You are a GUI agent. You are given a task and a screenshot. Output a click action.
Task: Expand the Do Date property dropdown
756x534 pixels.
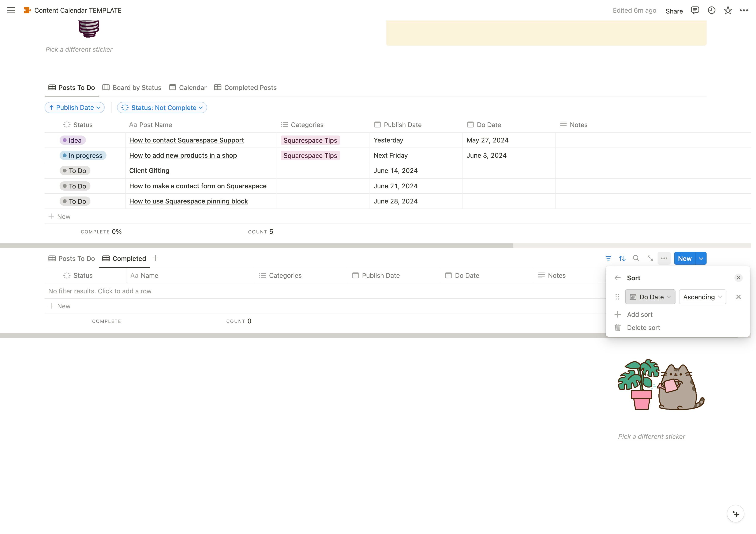coord(650,297)
